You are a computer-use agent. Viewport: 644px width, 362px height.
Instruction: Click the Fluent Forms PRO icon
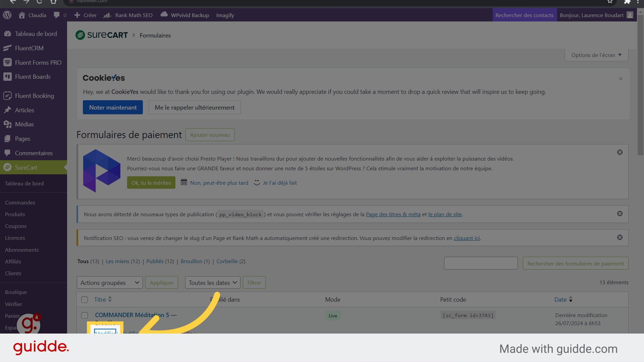pos(7,62)
